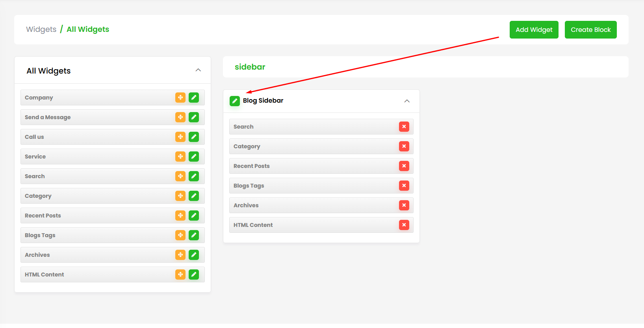Click the move icon for Blogs Tags widget

pos(180,235)
